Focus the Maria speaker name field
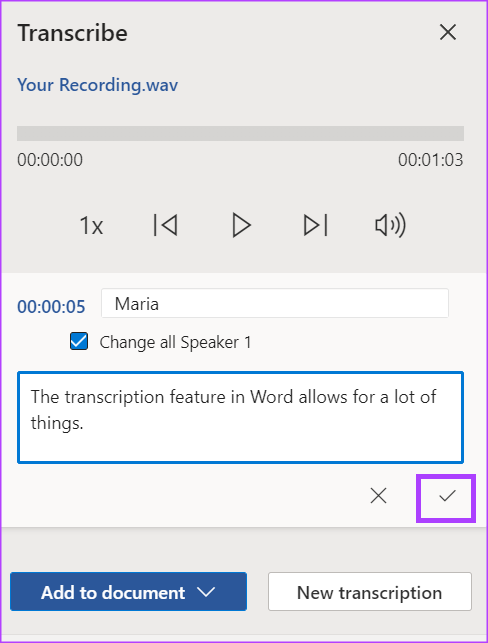The height and width of the screenshot is (643, 488). 275,303
